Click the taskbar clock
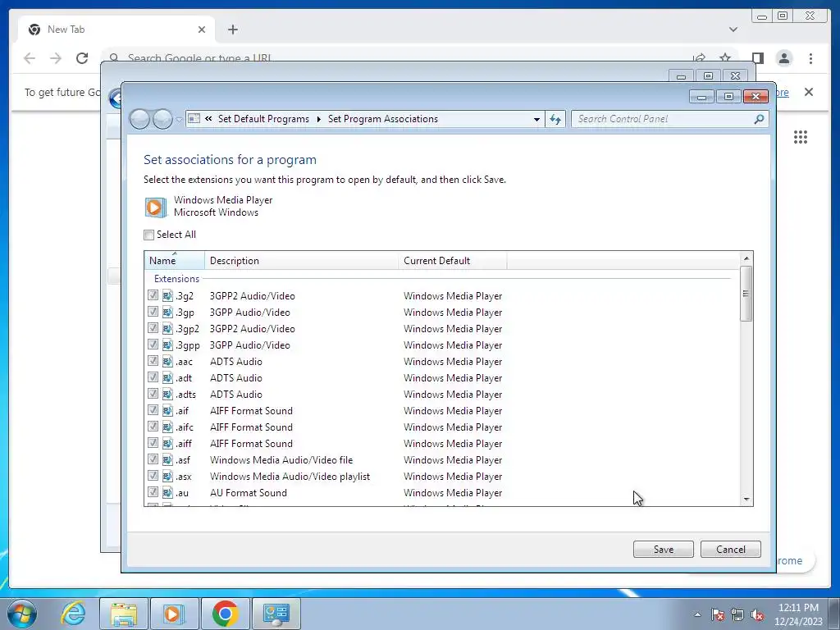 798,614
